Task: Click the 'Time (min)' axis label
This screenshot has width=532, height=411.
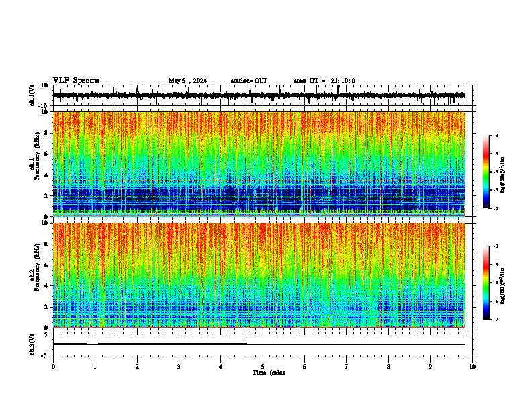Action: (269, 373)
